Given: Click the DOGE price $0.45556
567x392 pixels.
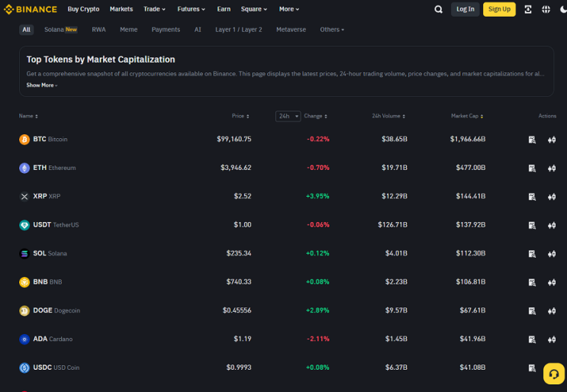Looking at the screenshot, I should tap(237, 310).
